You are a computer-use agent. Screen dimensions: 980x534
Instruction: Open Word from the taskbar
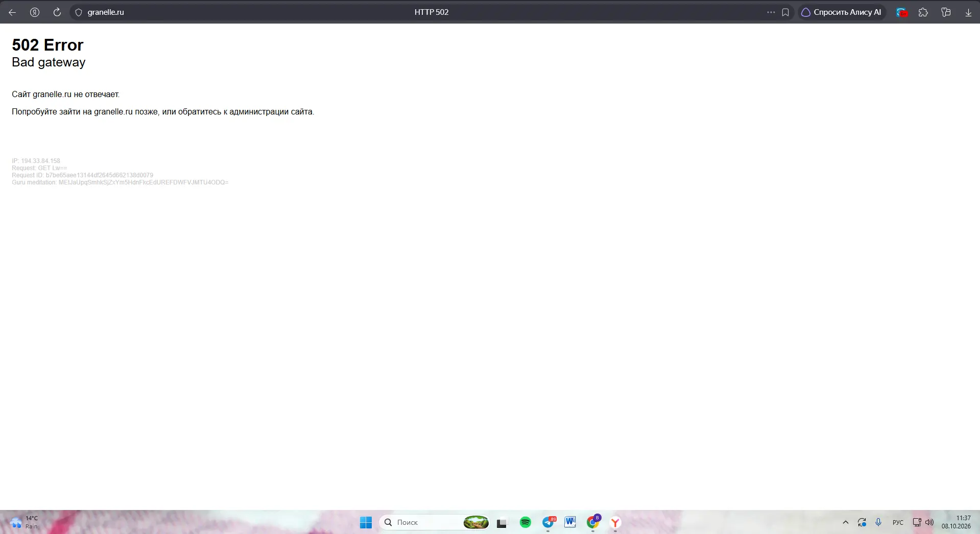tap(570, 522)
